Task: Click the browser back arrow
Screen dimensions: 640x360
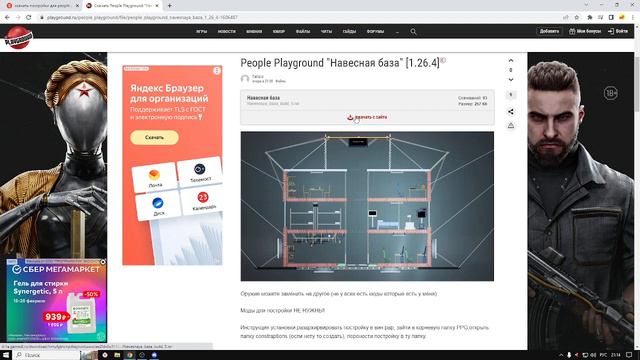Action: click(7, 18)
